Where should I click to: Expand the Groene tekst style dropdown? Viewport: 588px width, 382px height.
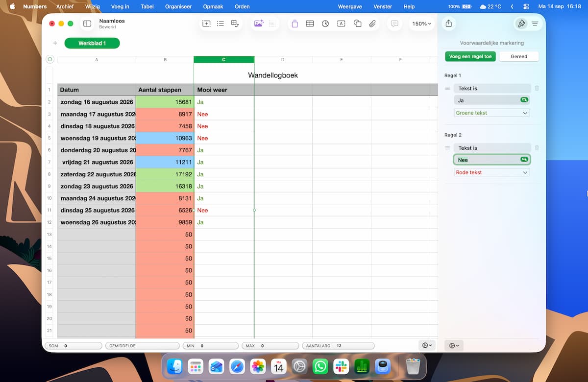(491, 113)
